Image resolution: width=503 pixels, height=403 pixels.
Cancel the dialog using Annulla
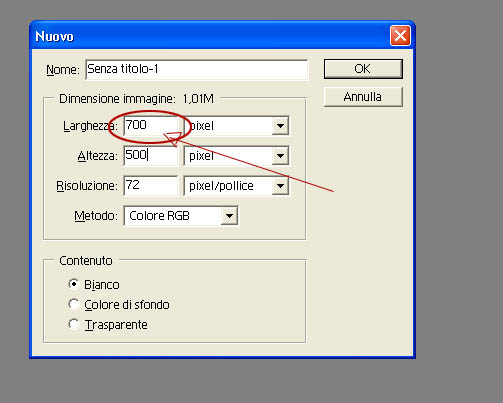coord(363,97)
